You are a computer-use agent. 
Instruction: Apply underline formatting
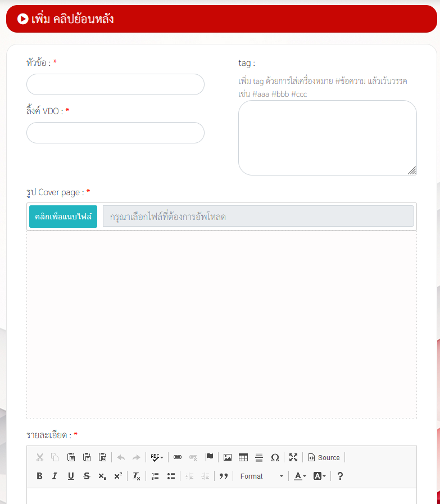71,476
